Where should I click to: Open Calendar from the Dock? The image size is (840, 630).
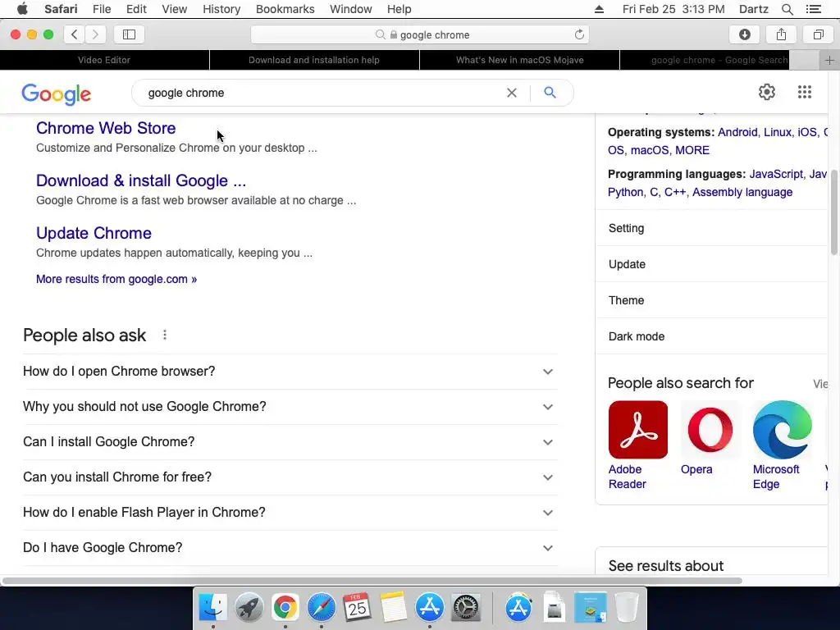(357, 607)
